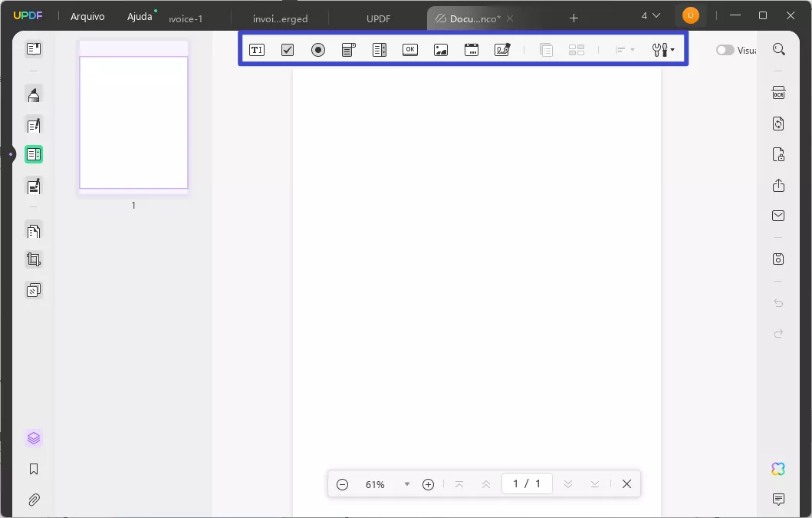Select the page 1 thumbnail
Screen dimensions: 812x518
133,122
